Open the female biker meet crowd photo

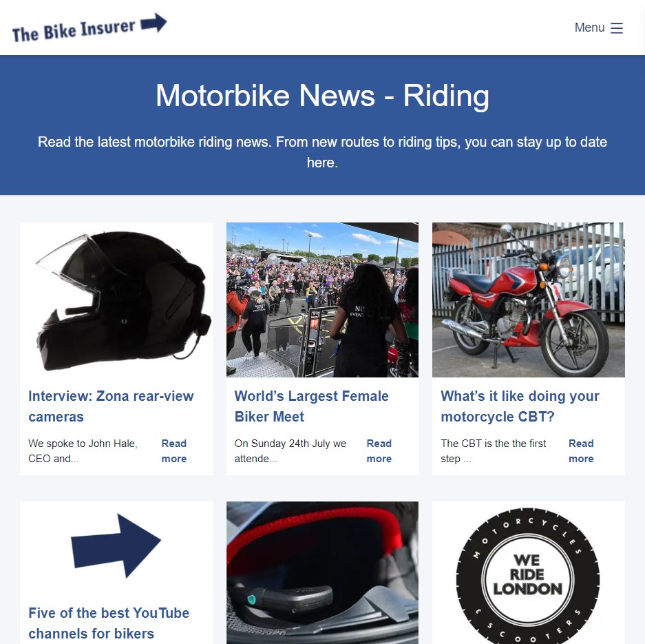[x=322, y=300]
